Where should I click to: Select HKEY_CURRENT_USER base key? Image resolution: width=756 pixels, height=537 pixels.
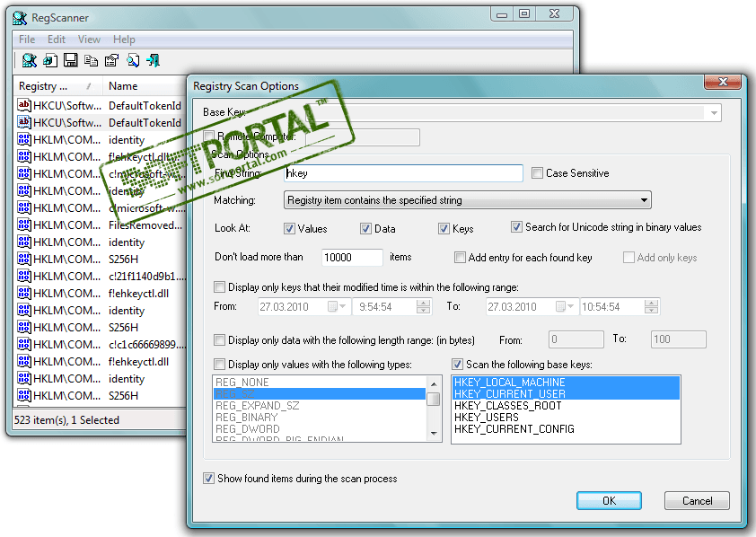(566, 394)
